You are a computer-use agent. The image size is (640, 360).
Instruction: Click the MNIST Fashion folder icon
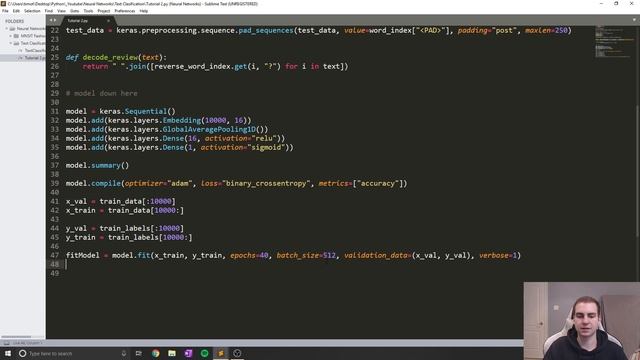click(16, 36)
